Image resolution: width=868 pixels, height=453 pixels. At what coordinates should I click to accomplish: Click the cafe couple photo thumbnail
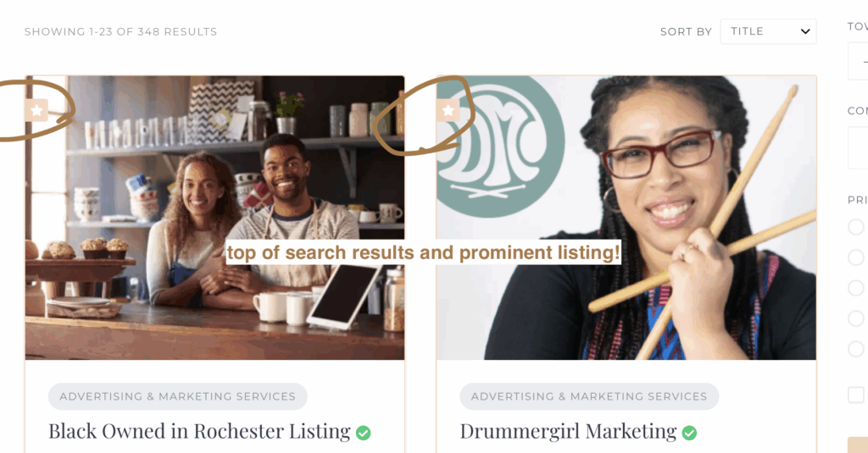pos(214,218)
